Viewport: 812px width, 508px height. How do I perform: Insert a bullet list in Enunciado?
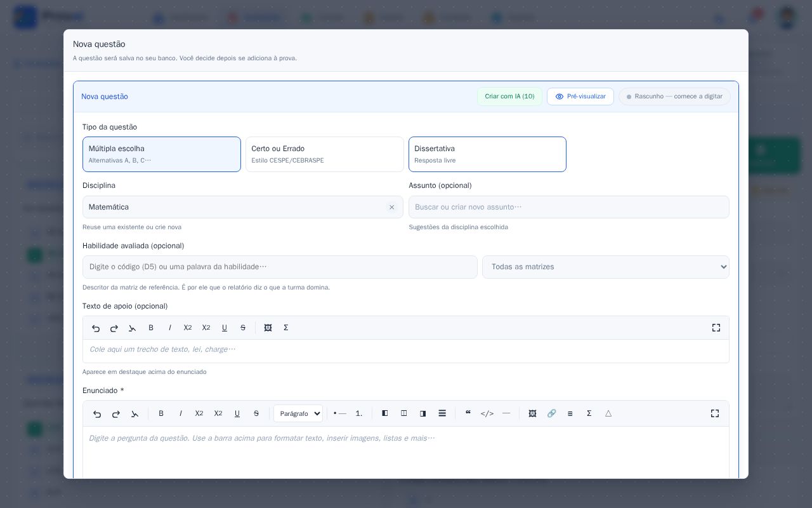pyautogui.click(x=340, y=413)
